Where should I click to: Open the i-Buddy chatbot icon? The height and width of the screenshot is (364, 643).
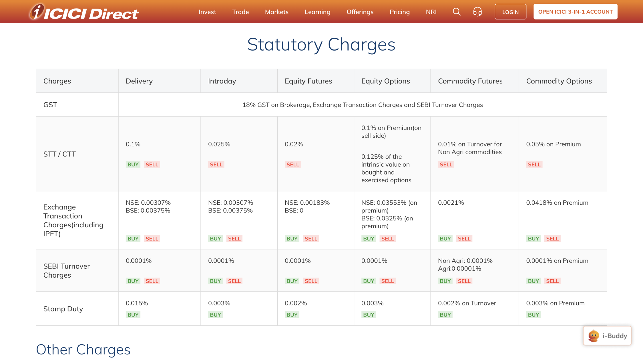[x=607, y=336]
